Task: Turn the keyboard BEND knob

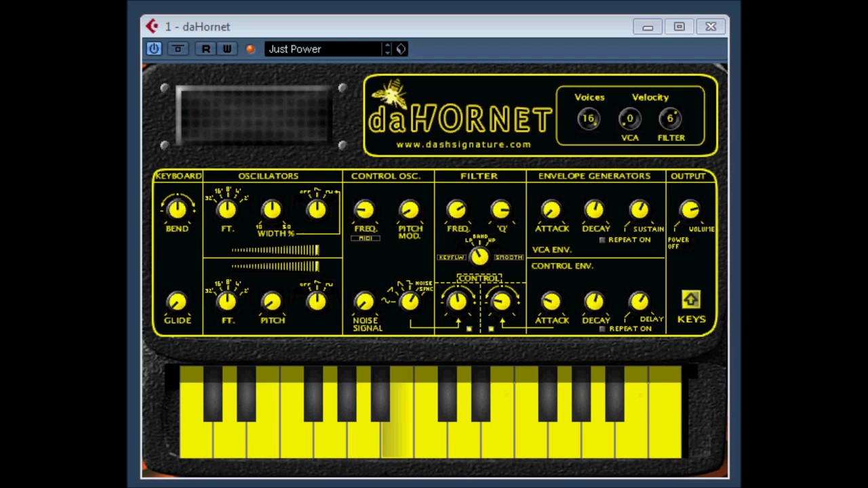Action: point(177,209)
